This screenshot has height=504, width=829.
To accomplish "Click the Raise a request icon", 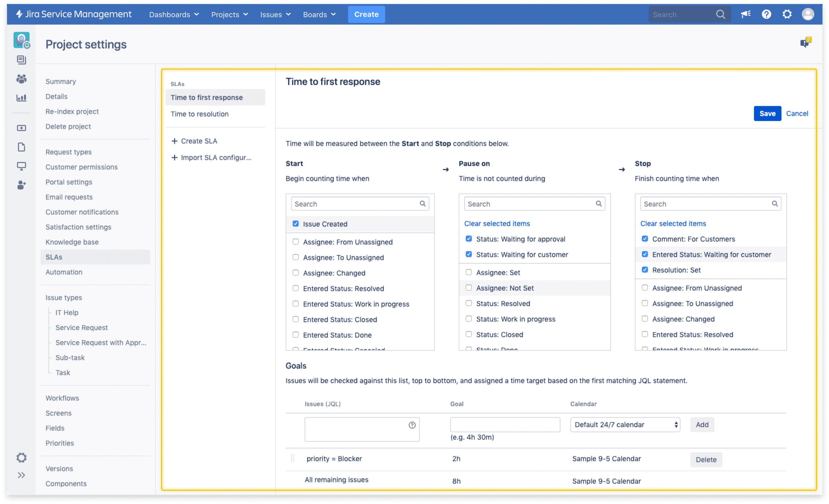I will (21, 128).
